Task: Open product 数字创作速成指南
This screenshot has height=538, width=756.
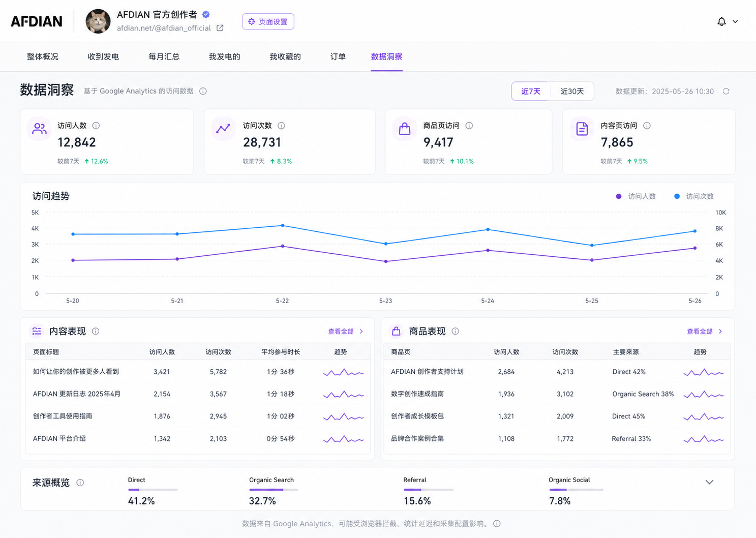Action: (417, 394)
